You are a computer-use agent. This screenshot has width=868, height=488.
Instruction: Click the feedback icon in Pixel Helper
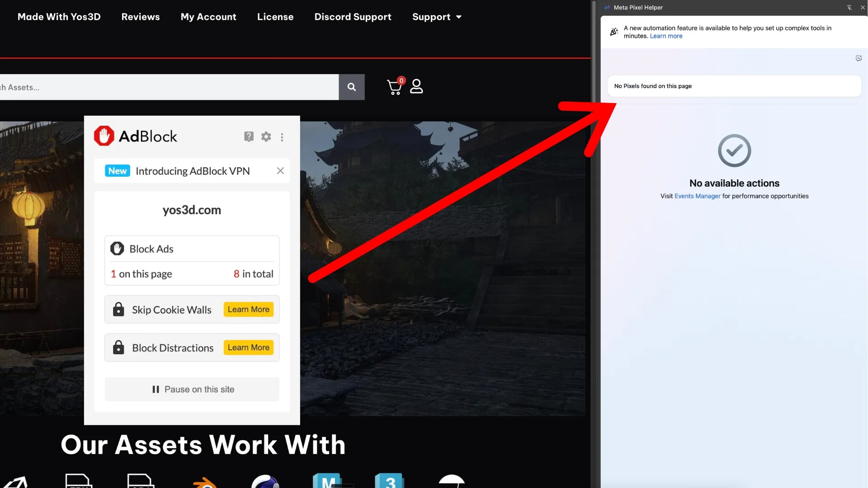859,58
